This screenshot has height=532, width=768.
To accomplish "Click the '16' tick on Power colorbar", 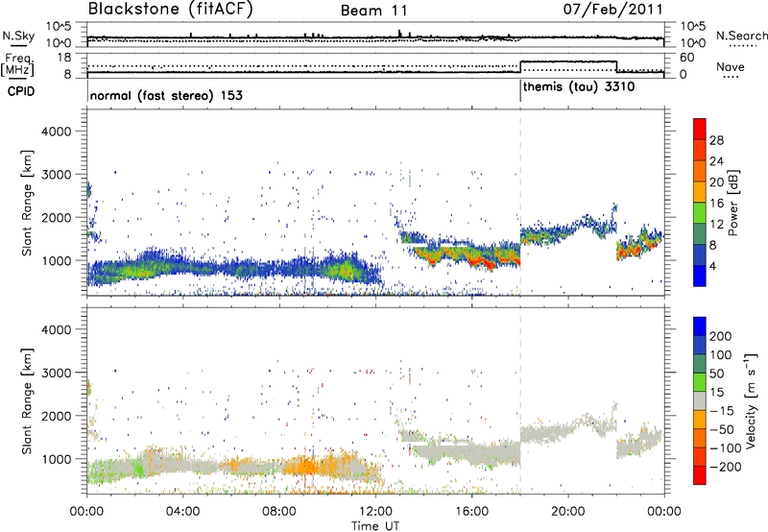I will click(x=716, y=204).
